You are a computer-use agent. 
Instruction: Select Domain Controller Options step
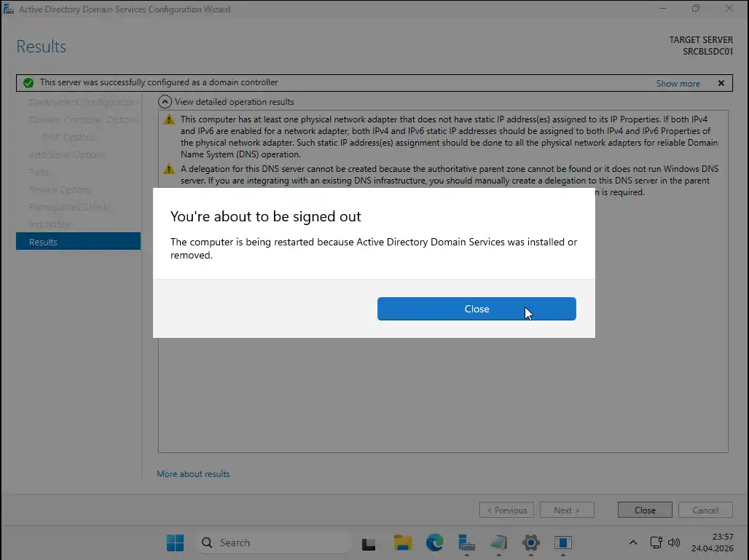pos(82,120)
